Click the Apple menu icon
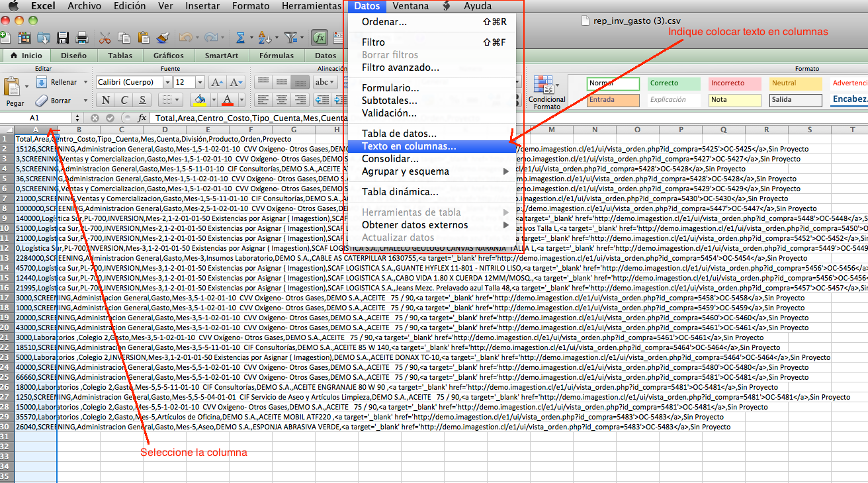This screenshot has height=483, width=868. point(13,6)
